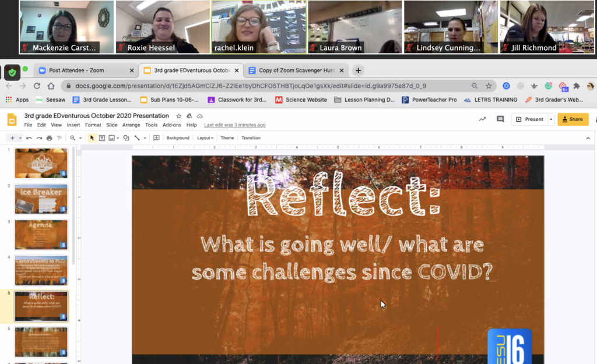Click the add comment toolbar icon
Screen dimensions: 597x364
156,138
